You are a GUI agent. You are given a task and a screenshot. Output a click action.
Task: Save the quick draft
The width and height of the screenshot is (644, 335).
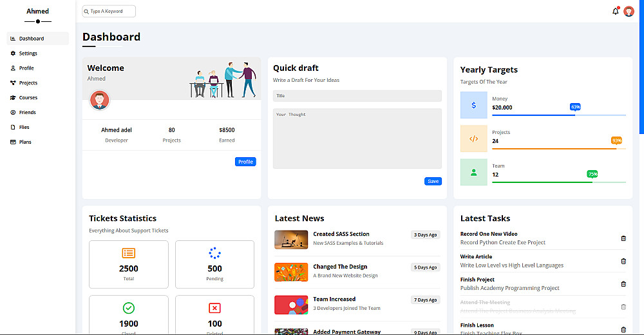(x=433, y=181)
